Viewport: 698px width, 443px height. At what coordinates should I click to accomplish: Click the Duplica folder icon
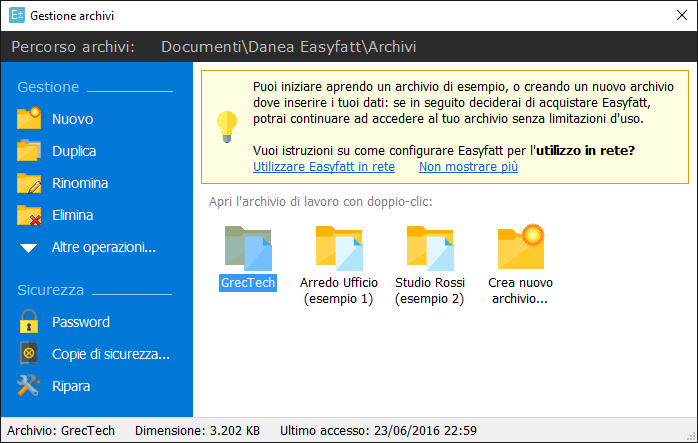tap(29, 151)
